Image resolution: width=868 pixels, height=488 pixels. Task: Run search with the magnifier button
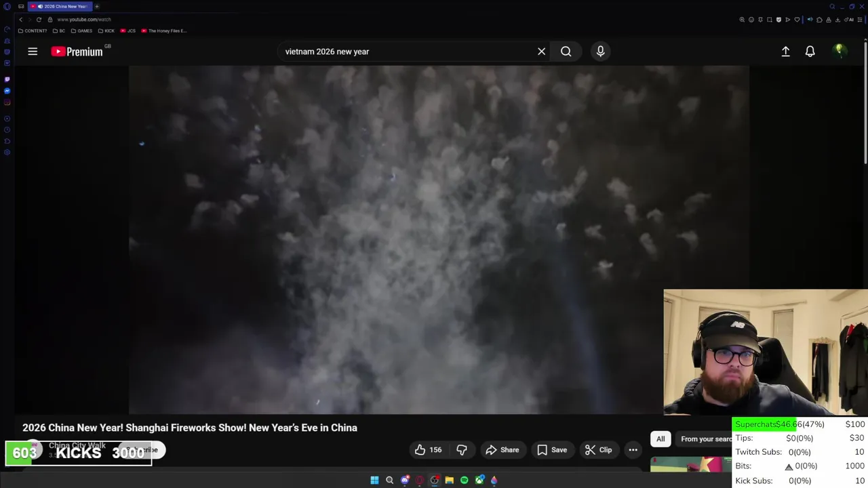click(x=566, y=52)
